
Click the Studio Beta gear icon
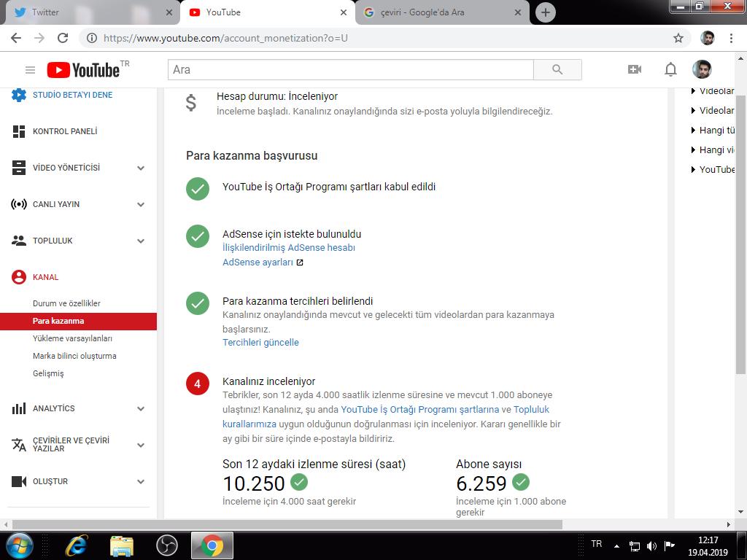coord(18,95)
